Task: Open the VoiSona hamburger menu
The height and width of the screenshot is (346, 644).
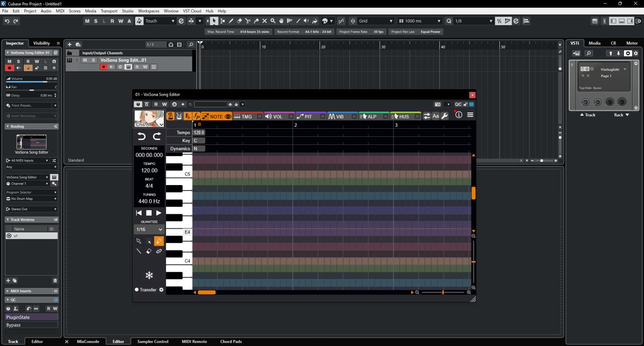Action: (x=470, y=115)
